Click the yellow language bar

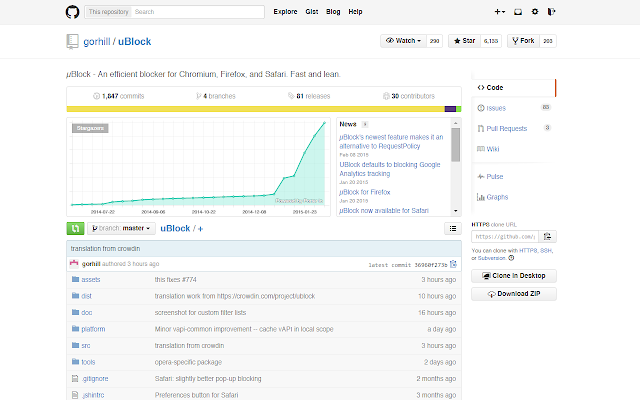(256, 109)
